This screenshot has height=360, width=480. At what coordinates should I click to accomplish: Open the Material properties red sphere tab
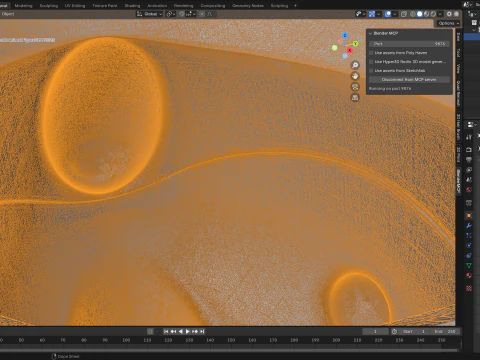(x=469, y=276)
